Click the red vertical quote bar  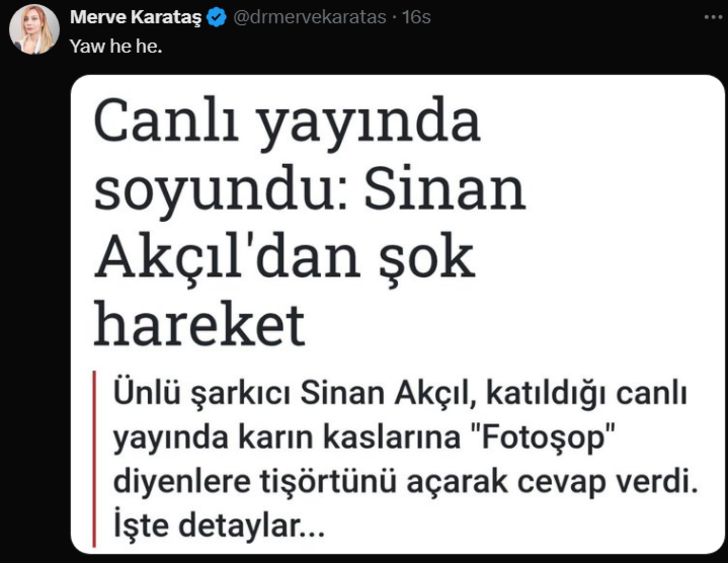click(94, 459)
